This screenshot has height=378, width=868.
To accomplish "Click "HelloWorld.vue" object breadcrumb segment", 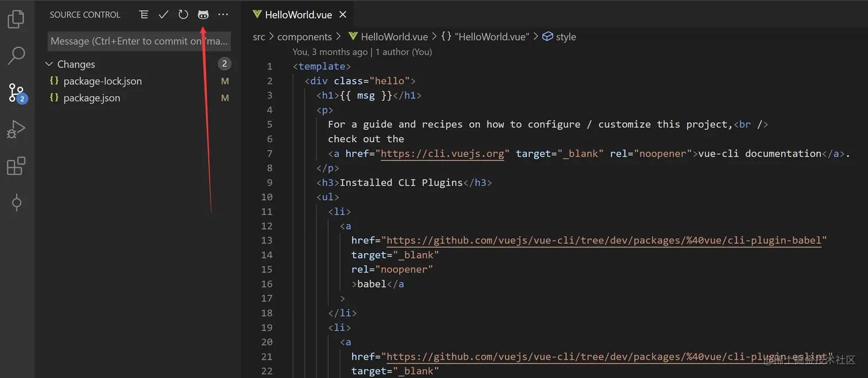I will (491, 37).
